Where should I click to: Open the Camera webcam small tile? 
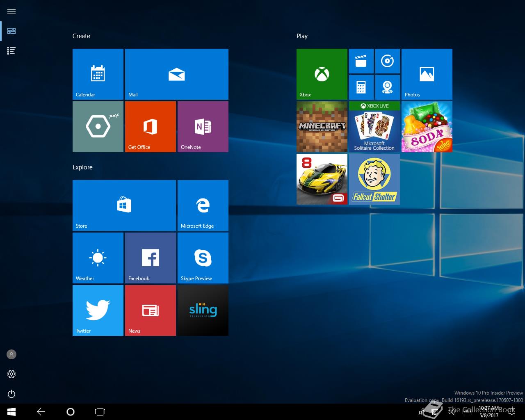click(388, 87)
